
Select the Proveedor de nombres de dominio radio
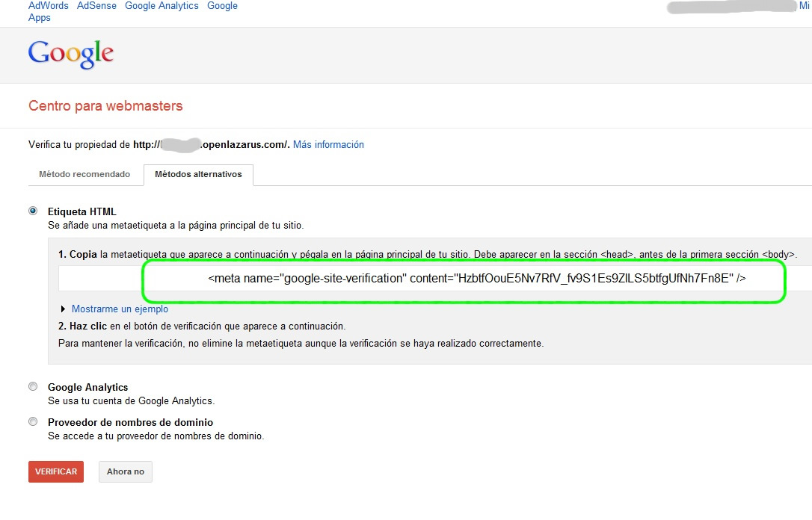tap(33, 421)
